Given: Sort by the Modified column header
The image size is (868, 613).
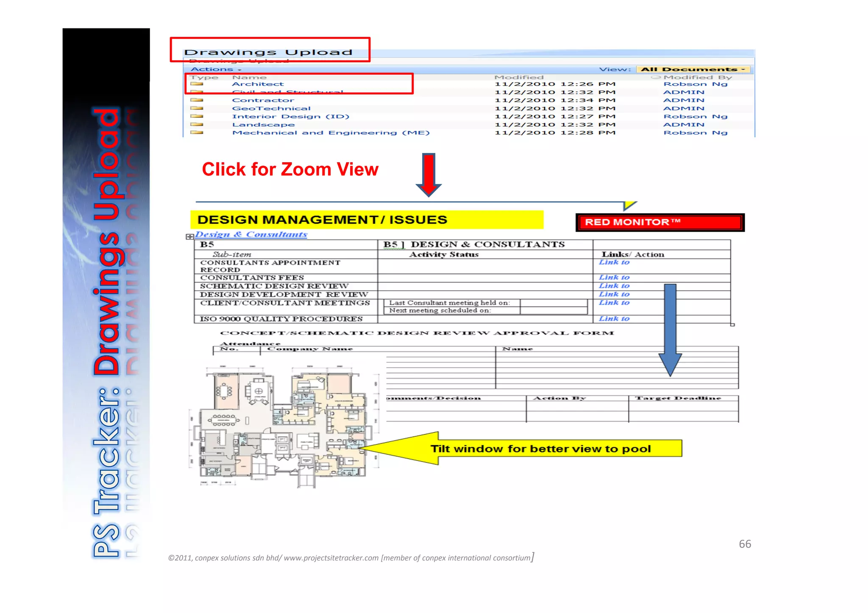Looking at the screenshot, I should tap(519, 77).
